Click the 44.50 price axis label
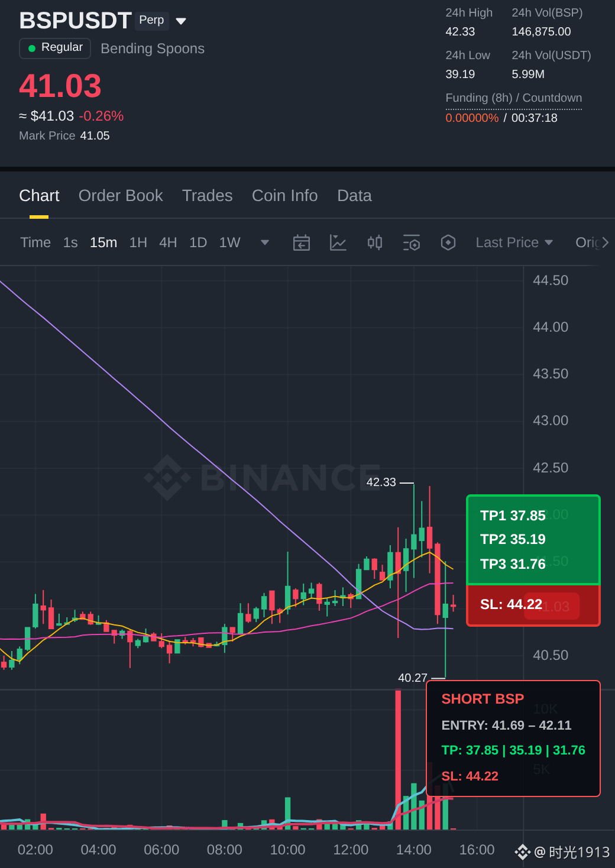The image size is (615, 868). 551,280
